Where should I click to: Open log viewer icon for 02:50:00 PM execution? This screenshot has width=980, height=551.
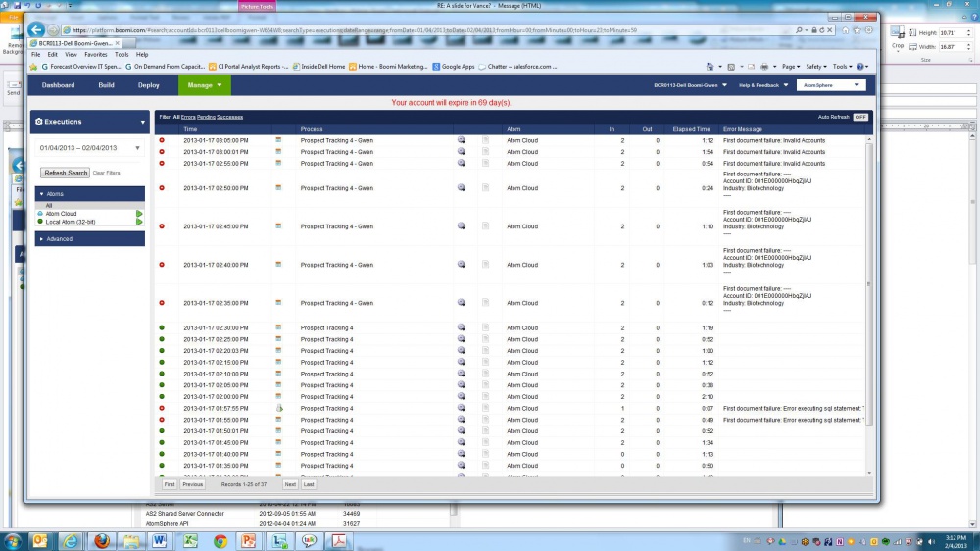point(462,187)
